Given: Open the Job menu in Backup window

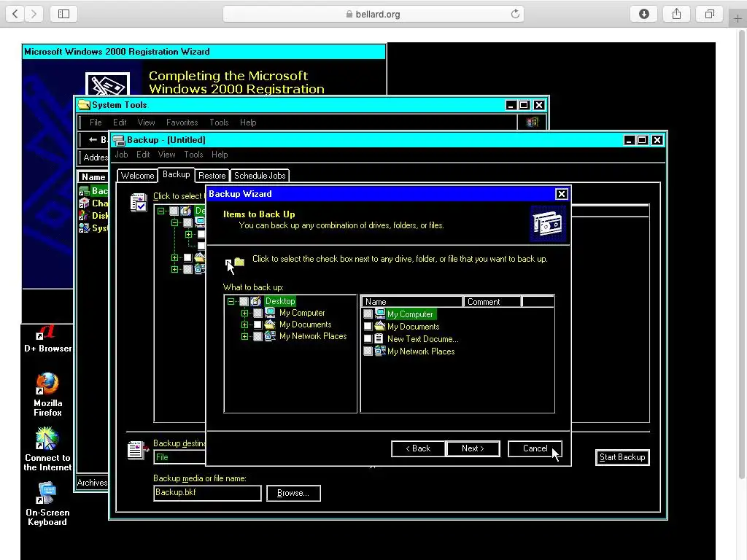Looking at the screenshot, I should [x=121, y=155].
